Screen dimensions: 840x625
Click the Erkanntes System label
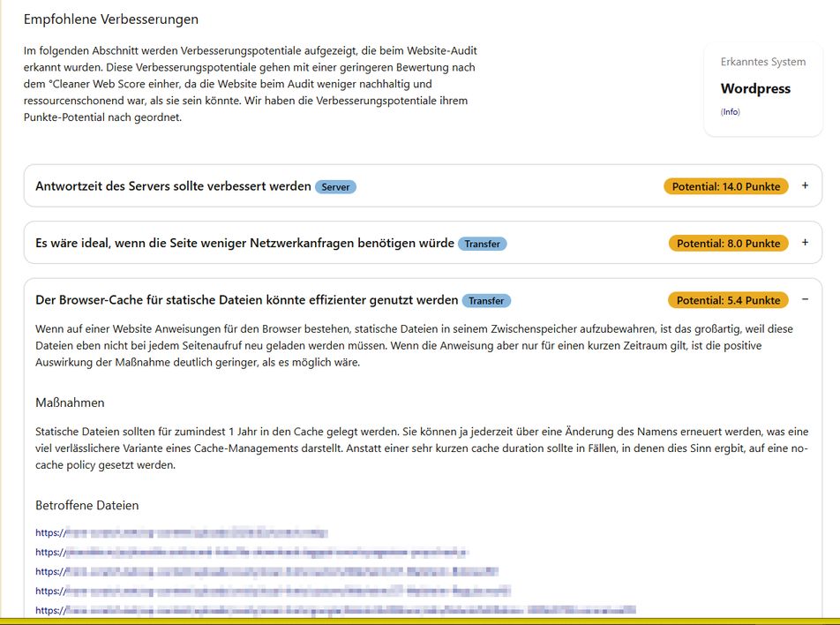[763, 62]
